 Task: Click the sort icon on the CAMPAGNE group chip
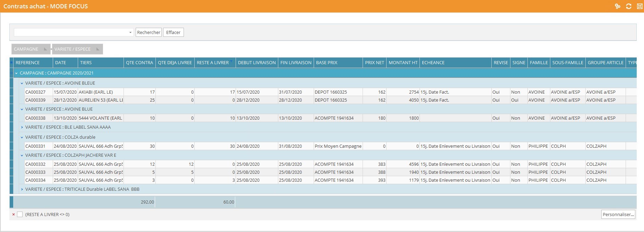pyautogui.click(x=45, y=49)
